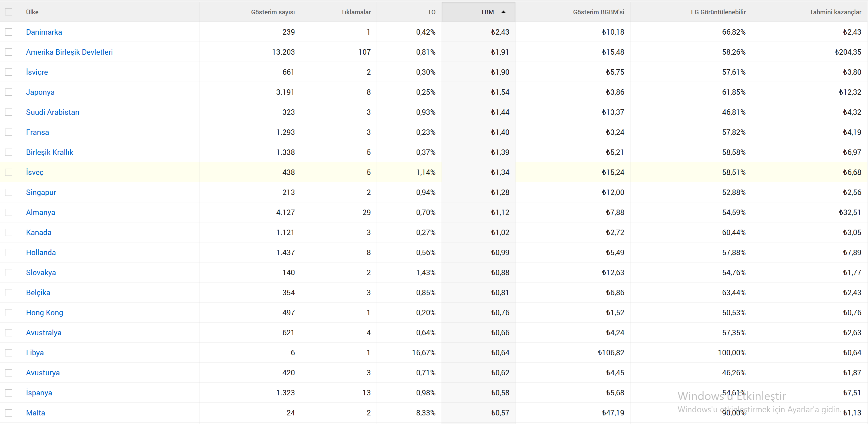
Task: Click the Ülke column header
Action: 32,12
